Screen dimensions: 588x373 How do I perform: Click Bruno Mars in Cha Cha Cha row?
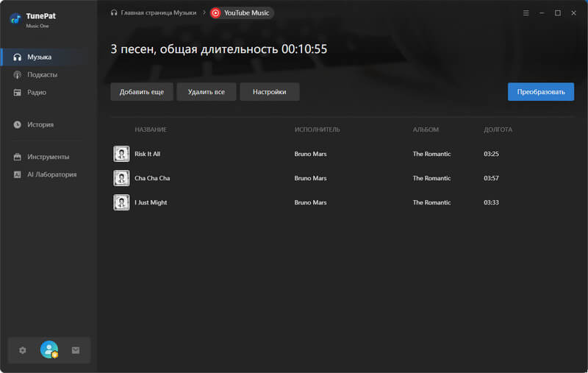tap(310, 178)
